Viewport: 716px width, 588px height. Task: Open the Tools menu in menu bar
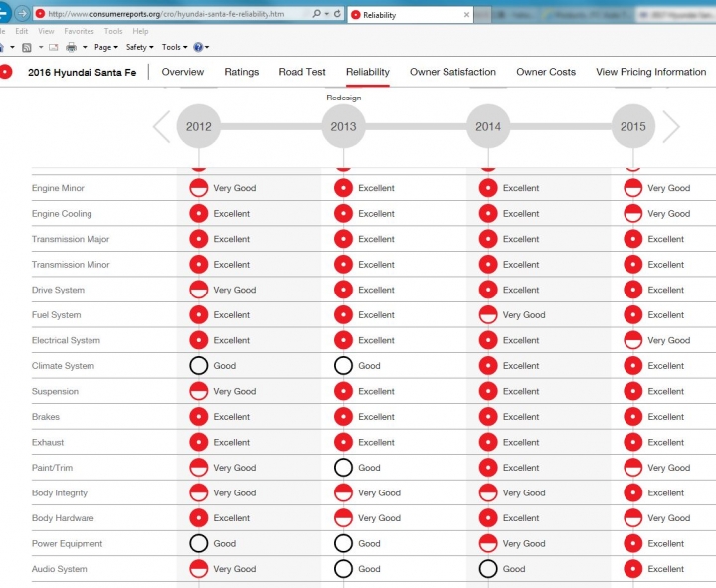(x=113, y=31)
